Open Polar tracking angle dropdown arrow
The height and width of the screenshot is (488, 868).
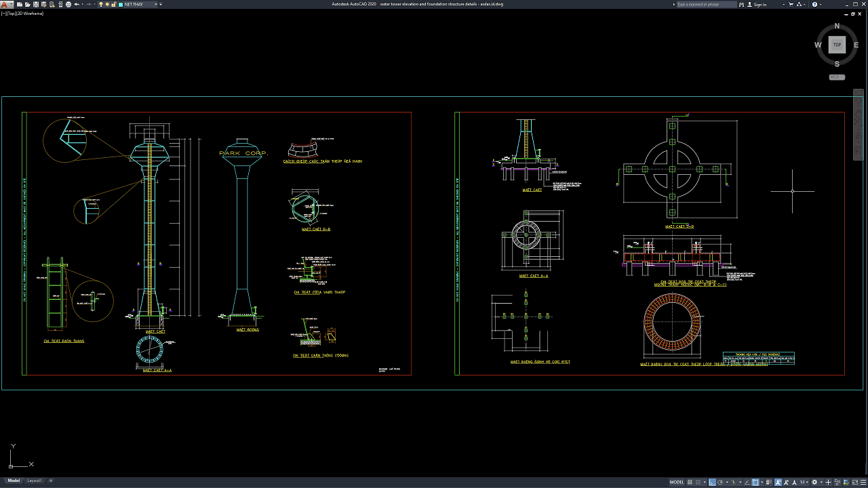(x=727, y=483)
